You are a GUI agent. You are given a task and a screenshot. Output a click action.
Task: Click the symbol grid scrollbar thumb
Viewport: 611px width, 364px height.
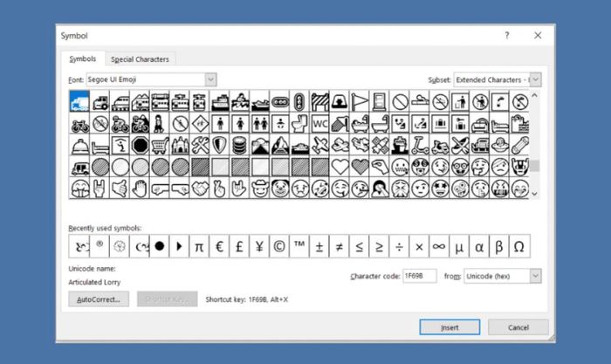click(534, 166)
